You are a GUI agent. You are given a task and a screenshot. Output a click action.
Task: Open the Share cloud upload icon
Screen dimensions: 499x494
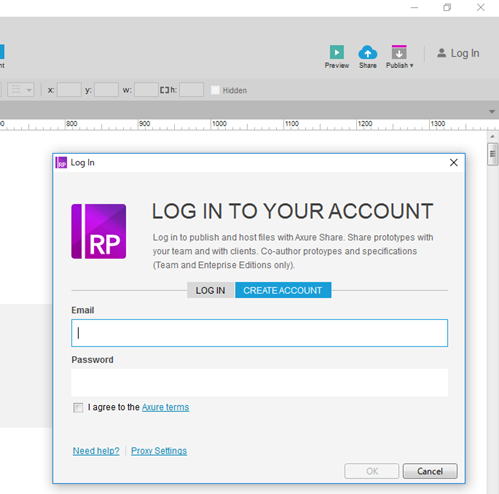pos(368,52)
